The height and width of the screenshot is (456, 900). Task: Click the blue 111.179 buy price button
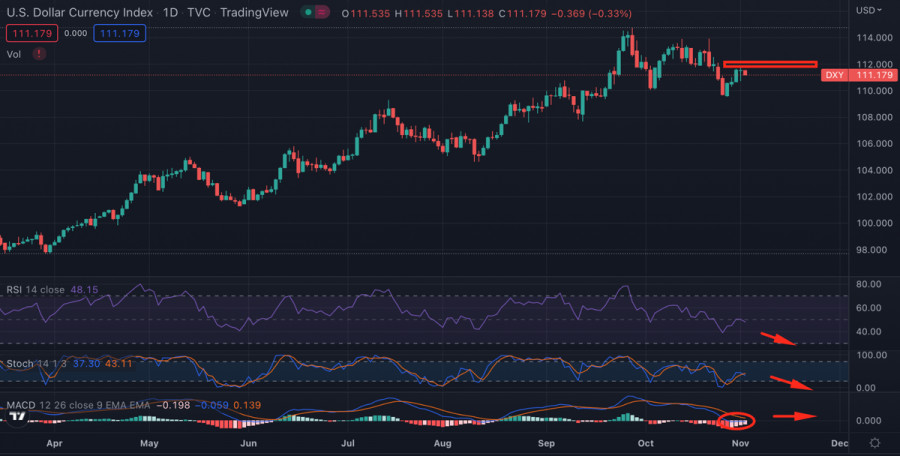(x=120, y=33)
